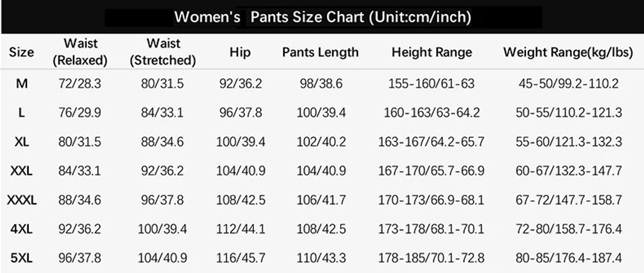Select the 100/39.4 hip cell for XL

point(241,142)
